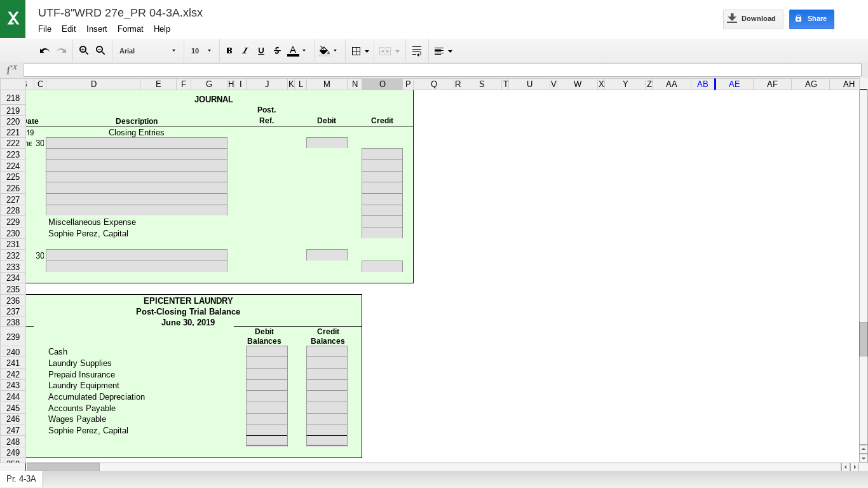
Task: Click the blue Share button
Action: (811, 19)
